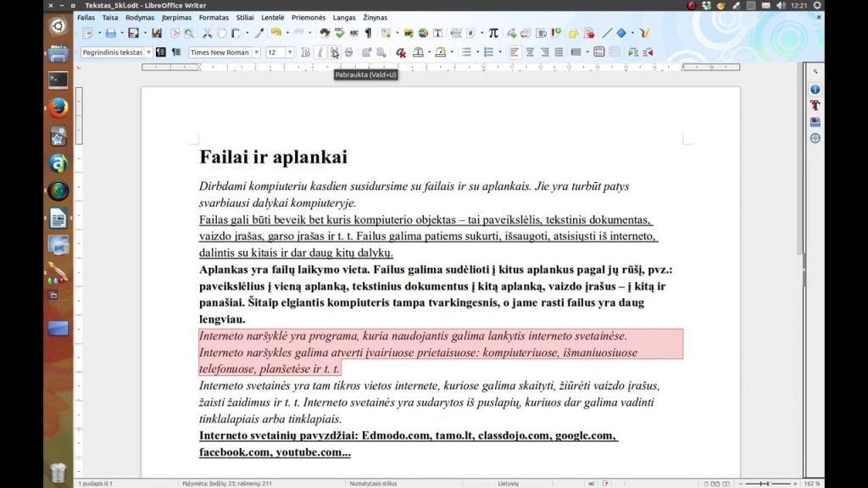868x488 pixels.
Task: Open the font size 12 dropdown
Action: click(290, 53)
